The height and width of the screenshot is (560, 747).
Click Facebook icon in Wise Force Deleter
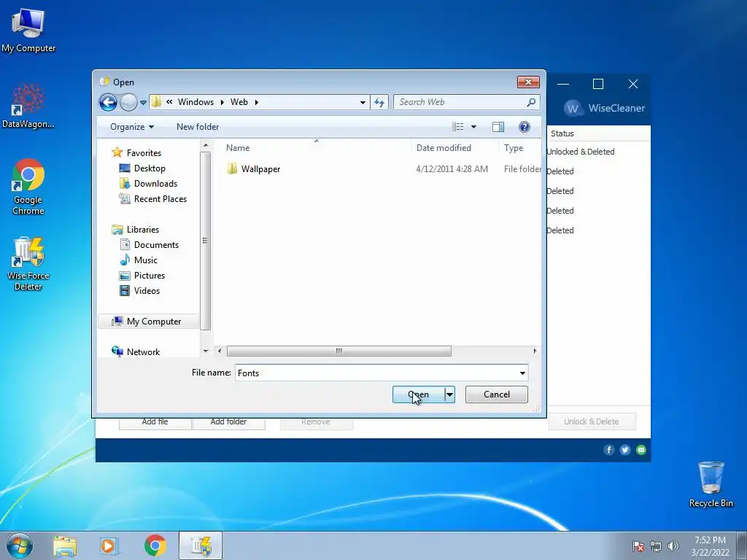(609, 450)
